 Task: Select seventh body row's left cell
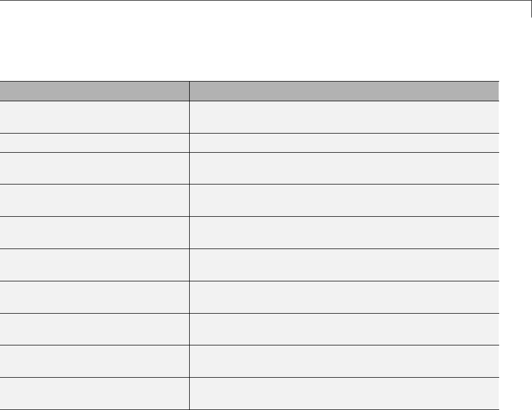pos(94,297)
